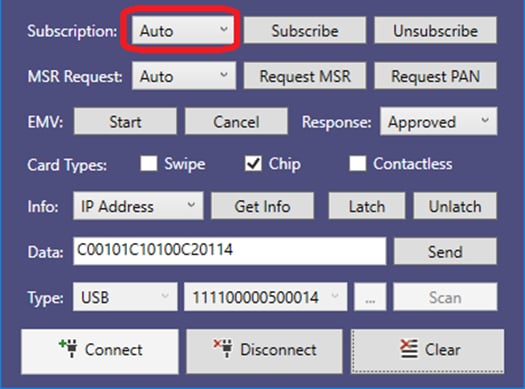Uncheck the Chip card type checkbox

tap(253, 164)
